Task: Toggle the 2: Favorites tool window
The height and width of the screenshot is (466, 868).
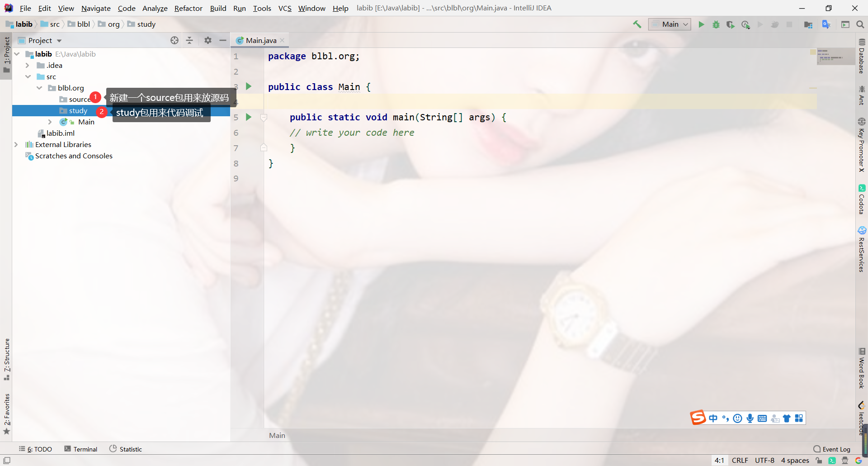Action: click(x=6, y=414)
